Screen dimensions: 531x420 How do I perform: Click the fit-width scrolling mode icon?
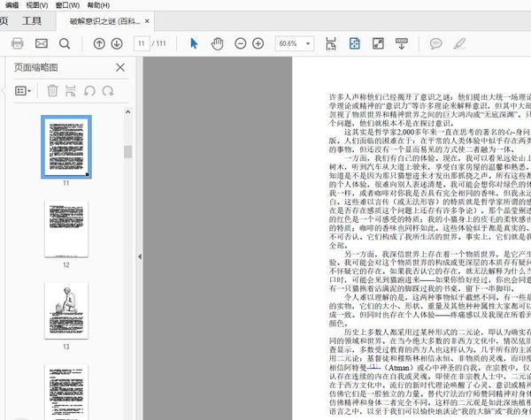[x=330, y=43]
